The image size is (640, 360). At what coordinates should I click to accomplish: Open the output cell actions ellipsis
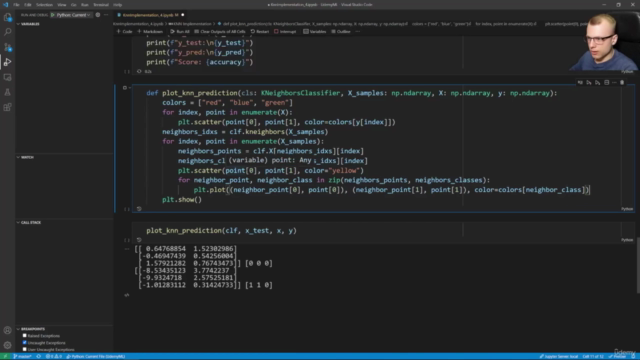(x=127, y=249)
